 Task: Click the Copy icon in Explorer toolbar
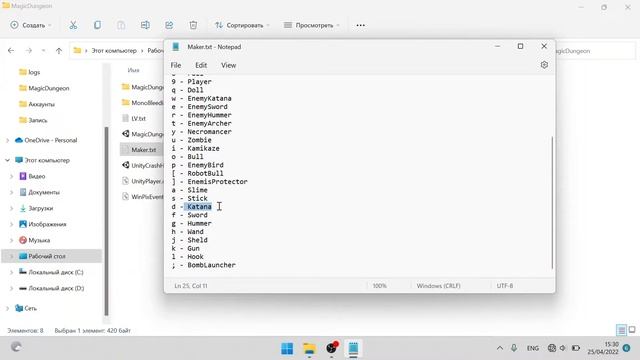(97, 25)
